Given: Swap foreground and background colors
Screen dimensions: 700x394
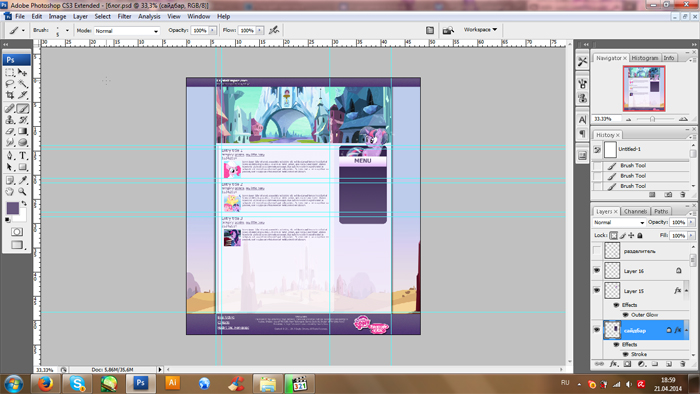Looking at the screenshot, I should pos(24,203).
